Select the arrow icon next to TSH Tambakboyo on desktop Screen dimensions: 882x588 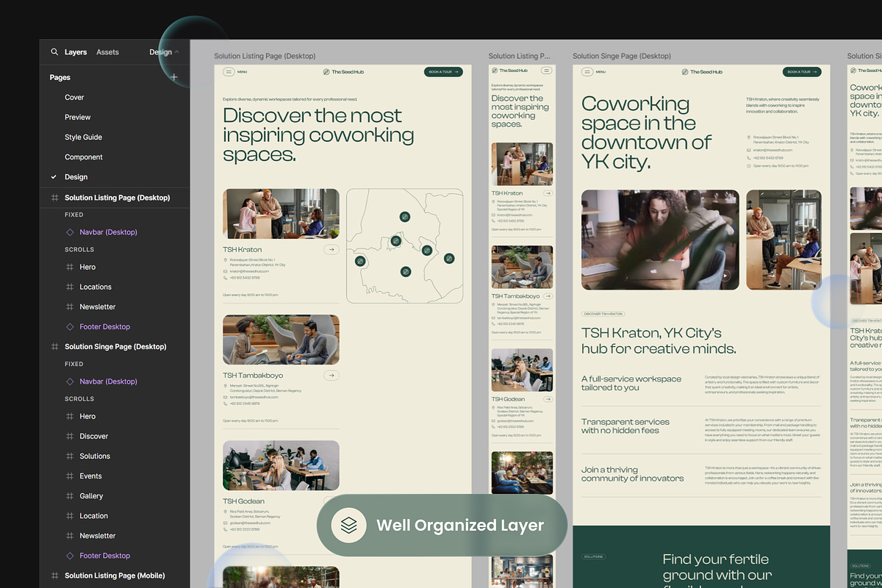(331, 376)
